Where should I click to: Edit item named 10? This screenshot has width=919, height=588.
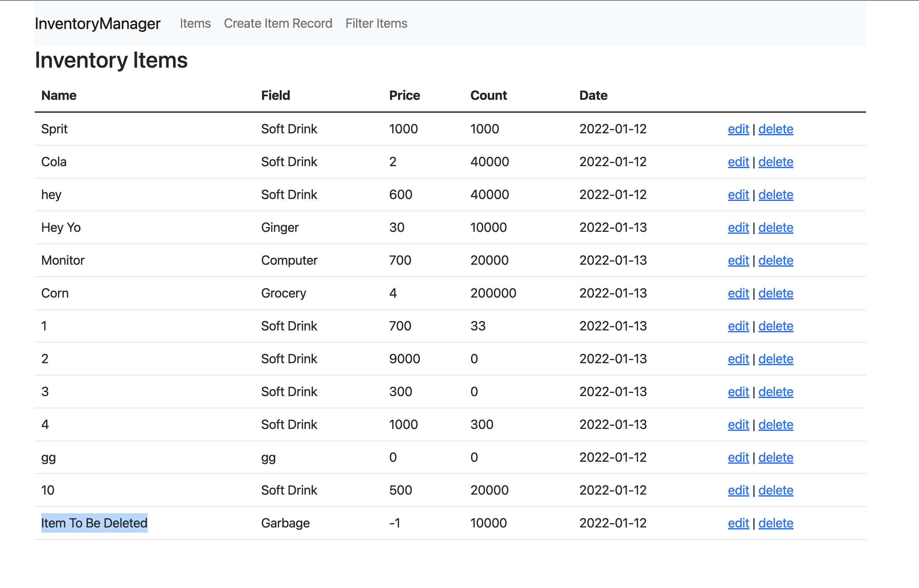click(x=738, y=490)
